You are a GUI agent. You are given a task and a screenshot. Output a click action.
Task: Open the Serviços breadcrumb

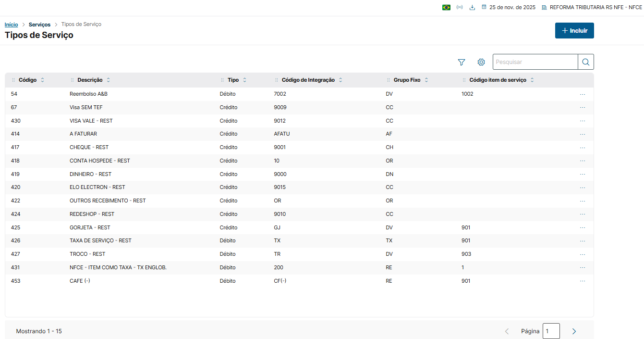click(x=39, y=25)
